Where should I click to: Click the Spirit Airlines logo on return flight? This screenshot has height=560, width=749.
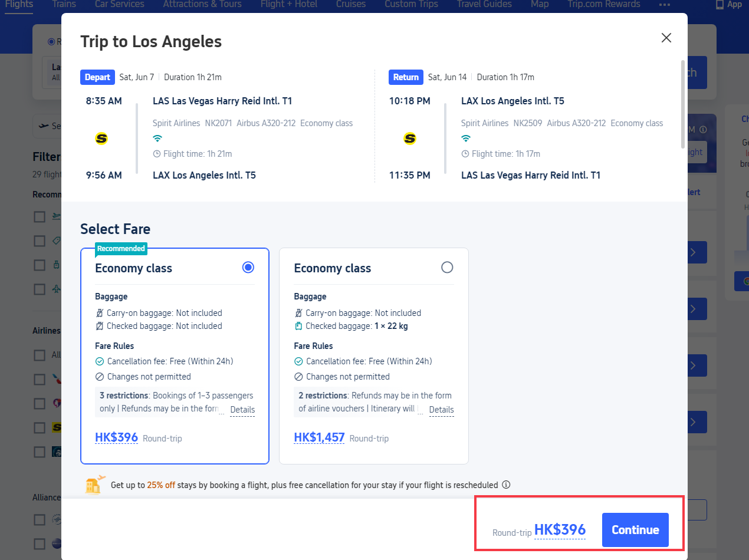[x=410, y=139]
